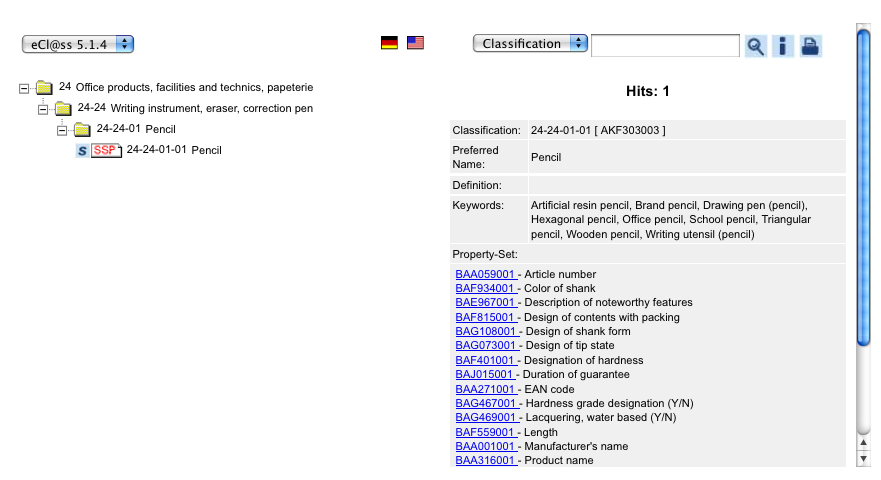Click the red SSP icon
881x480 pixels.
[105, 151]
